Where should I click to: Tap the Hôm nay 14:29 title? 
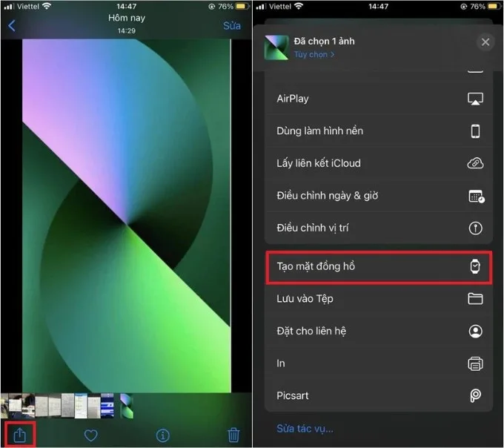coord(126,24)
